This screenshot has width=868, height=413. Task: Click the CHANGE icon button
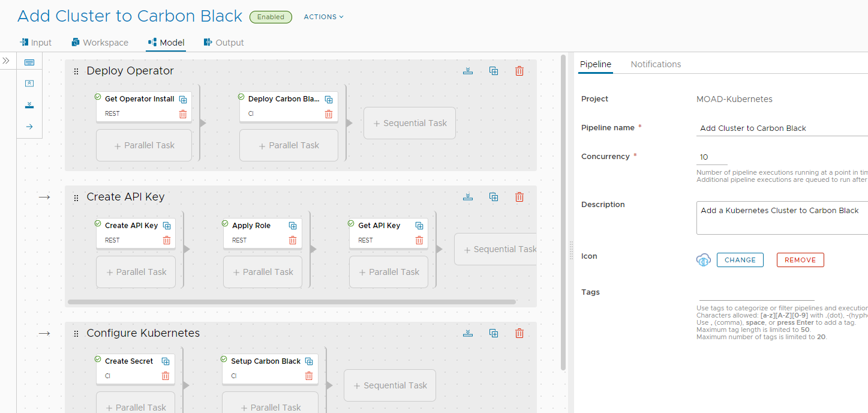pyautogui.click(x=740, y=260)
